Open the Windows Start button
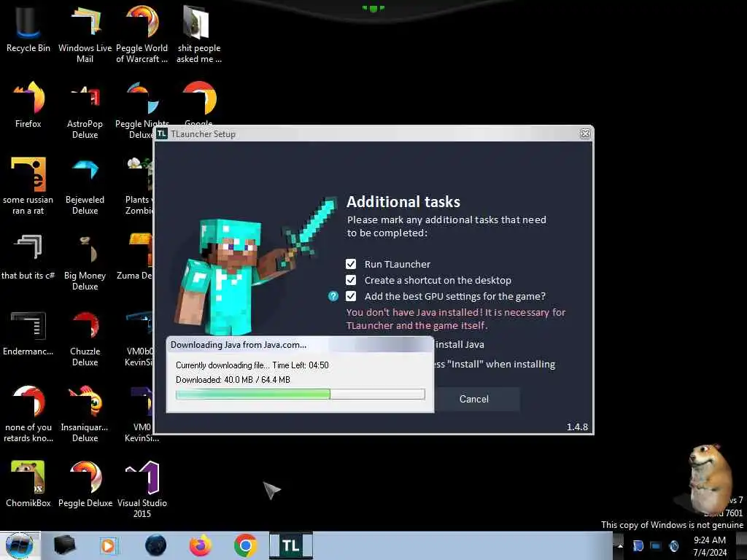Screen dimensions: 747x560 pyautogui.click(x=20, y=545)
